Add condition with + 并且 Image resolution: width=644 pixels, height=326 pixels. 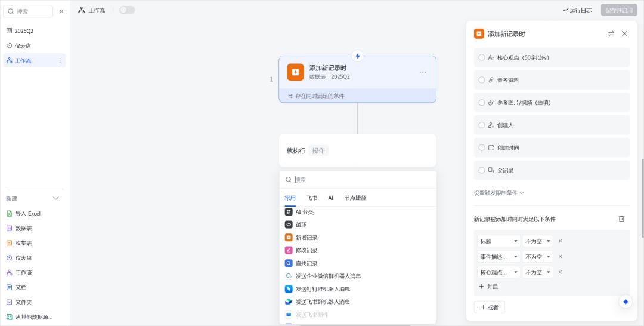pyautogui.click(x=489, y=287)
